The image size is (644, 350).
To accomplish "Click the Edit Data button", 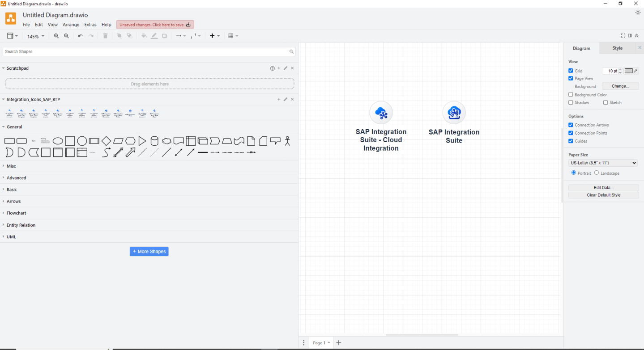I will point(603,188).
